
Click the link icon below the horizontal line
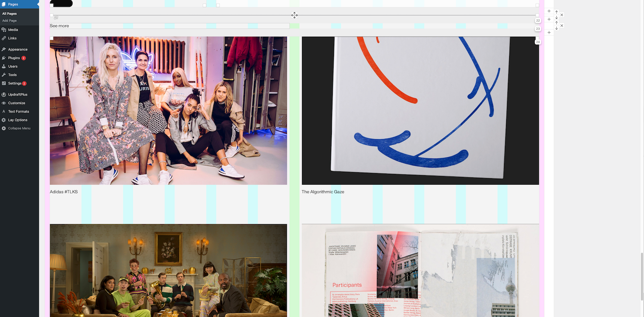56,18
